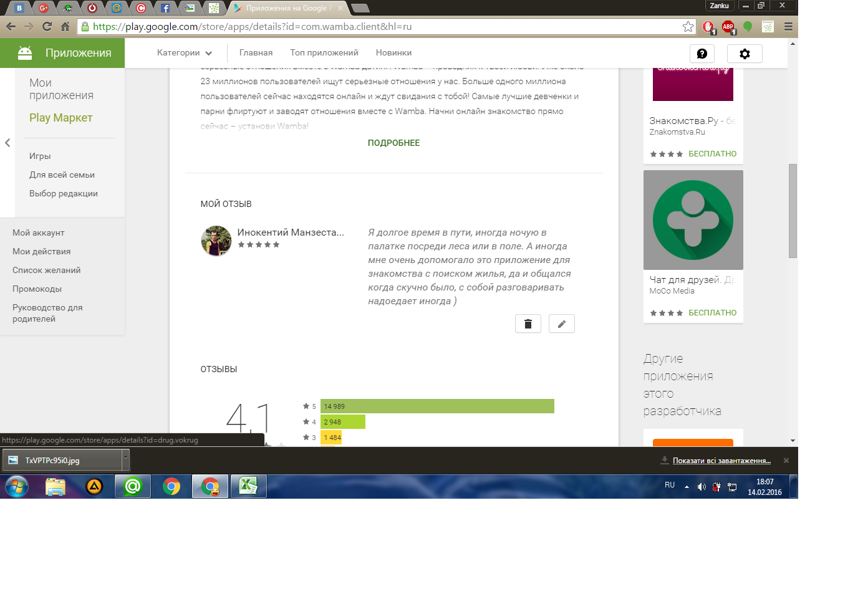The height and width of the screenshot is (614, 868).
Task: Open MoCo Media developer link
Action: 672,291
